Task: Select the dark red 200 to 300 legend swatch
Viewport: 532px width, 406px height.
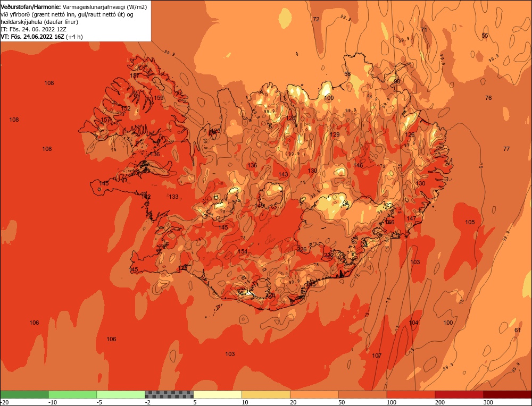Action: [x=459, y=394]
